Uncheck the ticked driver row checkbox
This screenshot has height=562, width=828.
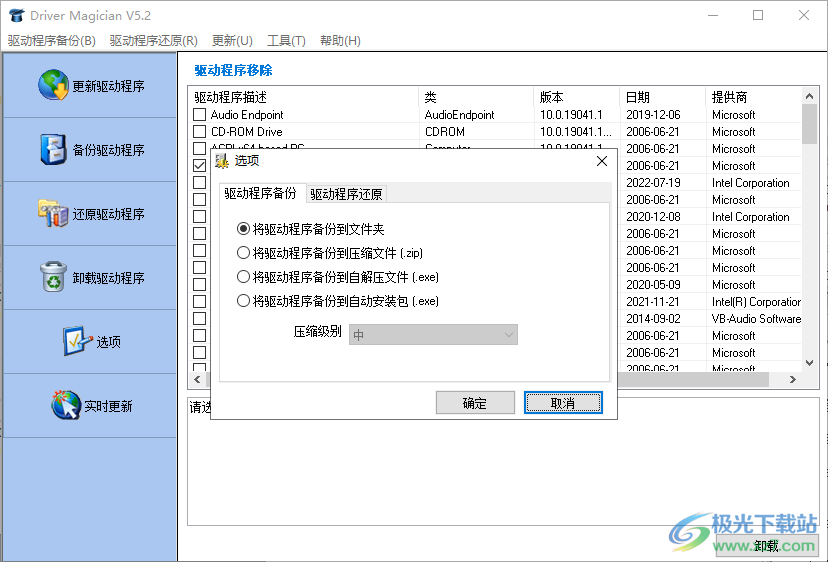(200, 165)
